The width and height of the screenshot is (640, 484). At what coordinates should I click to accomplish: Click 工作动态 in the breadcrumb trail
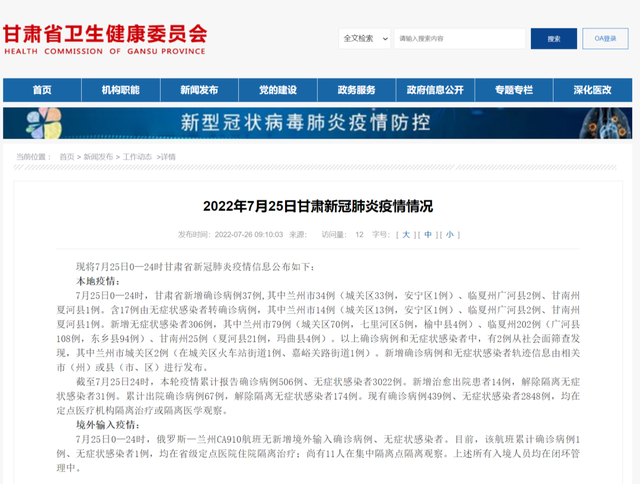[x=137, y=157]
